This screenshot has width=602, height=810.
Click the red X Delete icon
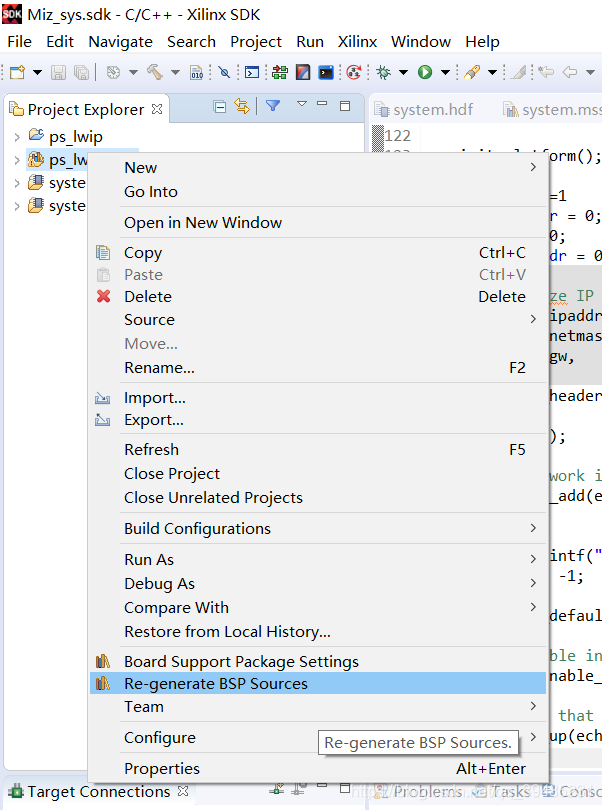pyautogui.click(x=103, y=296)
